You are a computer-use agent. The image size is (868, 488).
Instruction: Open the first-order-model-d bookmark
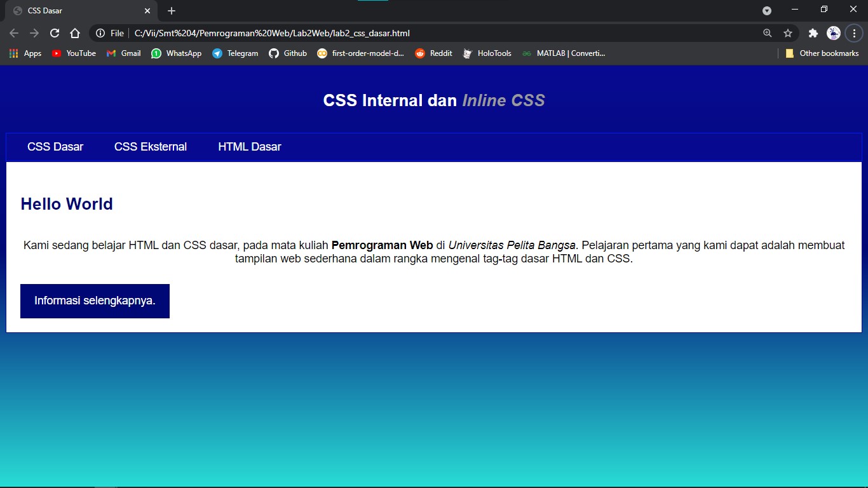pos(360,53)
